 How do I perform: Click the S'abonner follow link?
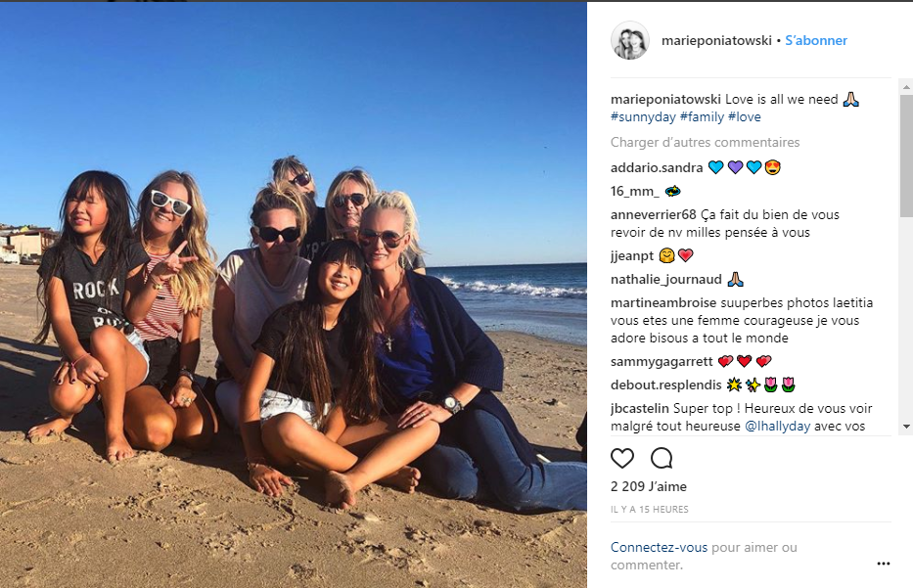coord(816,41)
